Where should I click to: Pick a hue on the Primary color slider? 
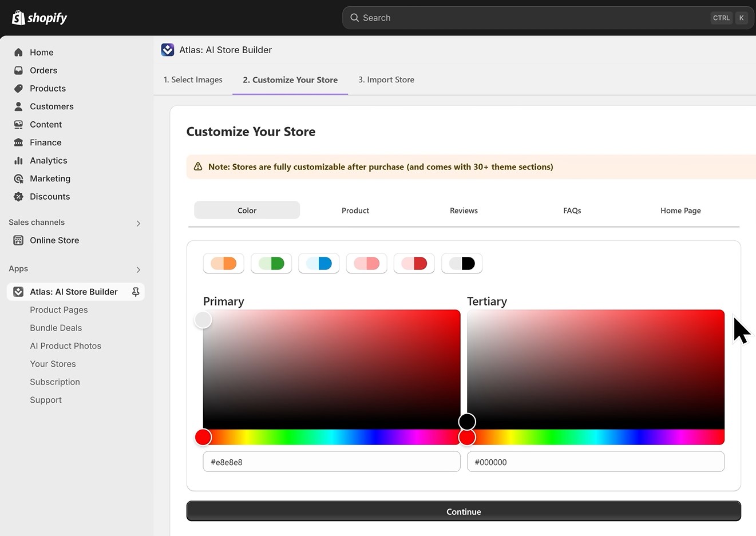pyautogui.click(x=332, y=436)
